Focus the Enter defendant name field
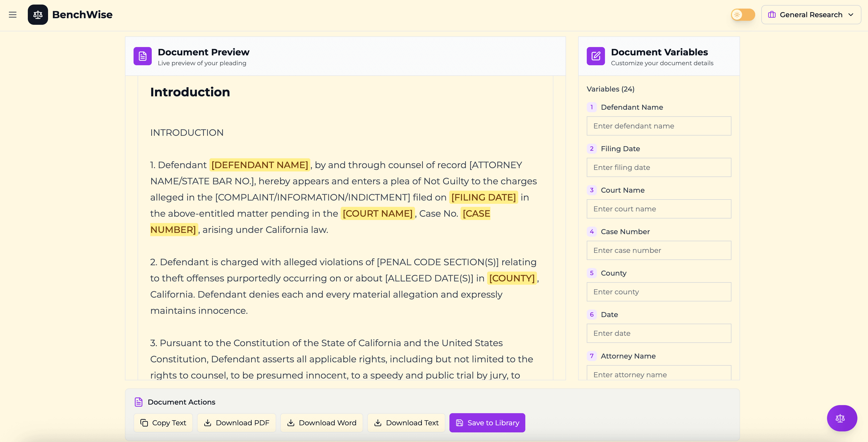Image resolution: width=868 pixels, height=442 pixels. coord(658,126)
